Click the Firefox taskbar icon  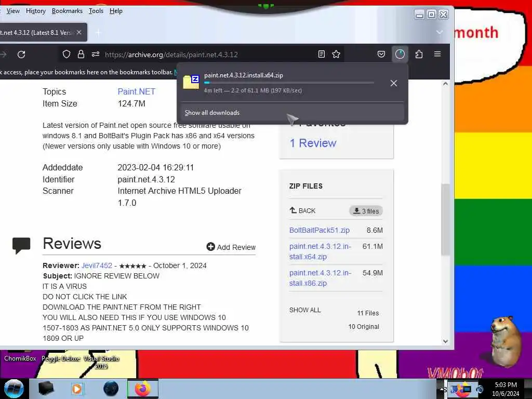(x=142, y=389)
